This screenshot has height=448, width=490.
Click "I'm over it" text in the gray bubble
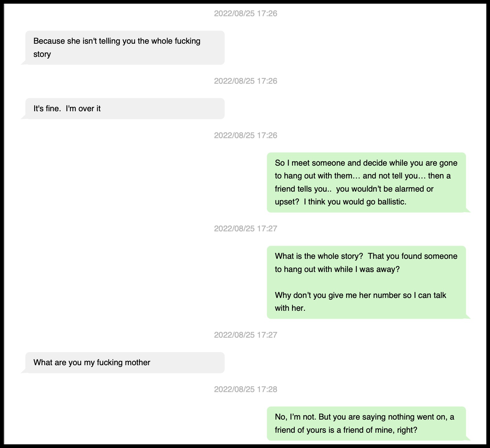tap(83, 108)
